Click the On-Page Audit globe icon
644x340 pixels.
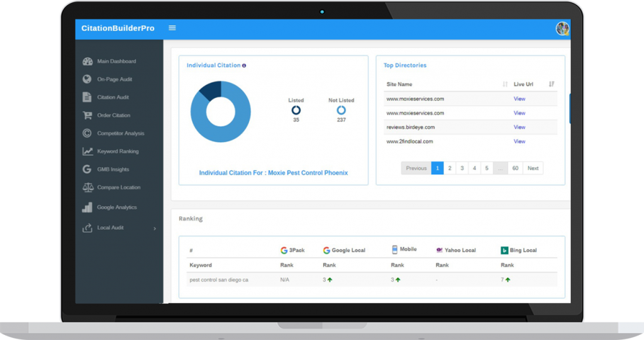(87, 79)
